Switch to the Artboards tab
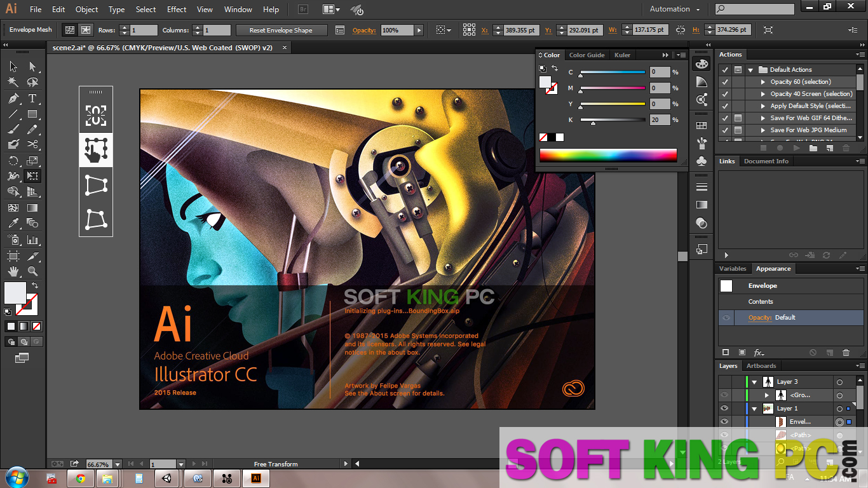This screenshot has width=868, height=488. (x=761, y=366)
